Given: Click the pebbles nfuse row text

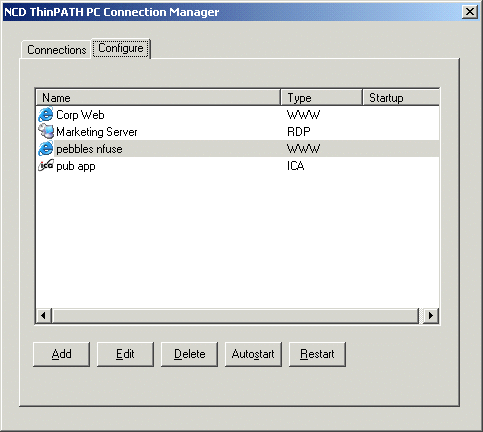Looking at the screenshot, I should (89, 149).
